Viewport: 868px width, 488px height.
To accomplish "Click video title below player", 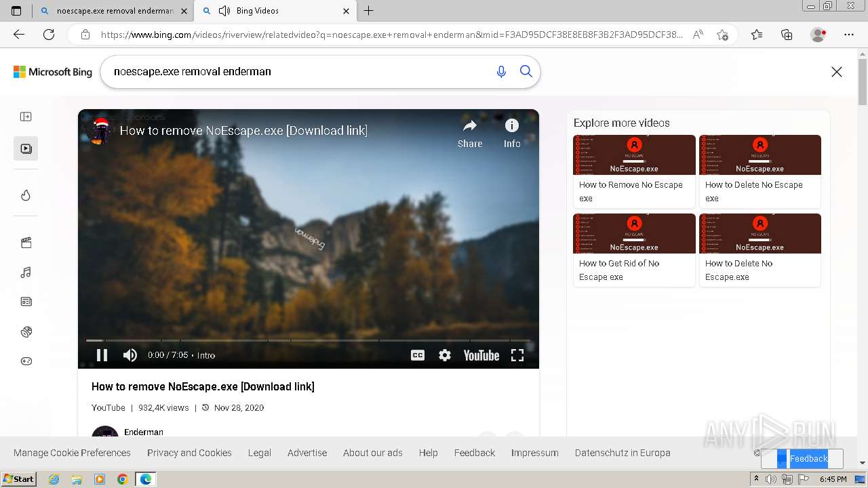I will click(203, 386).
